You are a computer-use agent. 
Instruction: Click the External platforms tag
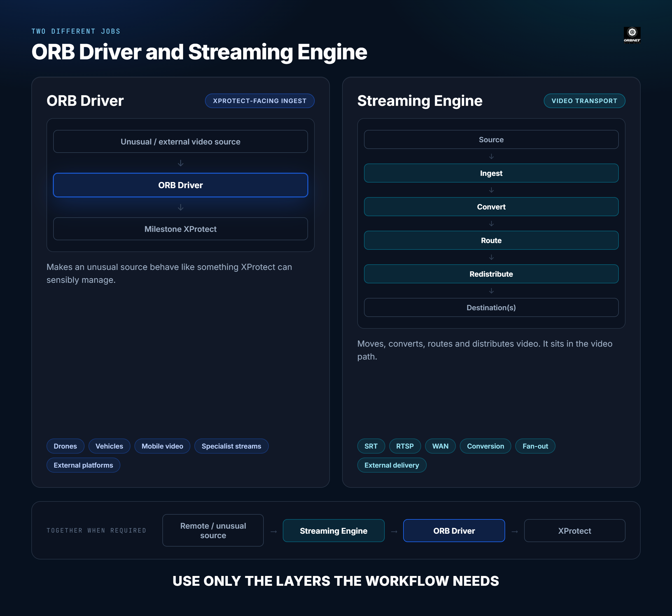(x=83, y=465)
